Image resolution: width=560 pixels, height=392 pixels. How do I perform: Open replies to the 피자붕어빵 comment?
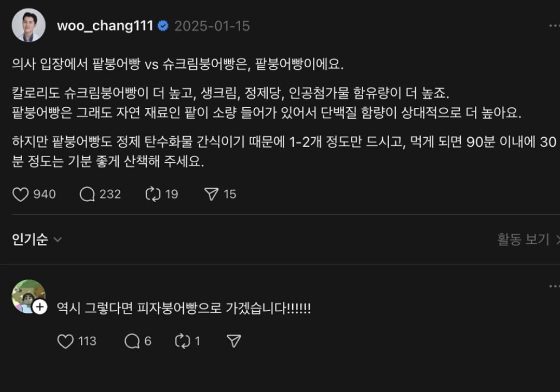(x=132, y=341)
